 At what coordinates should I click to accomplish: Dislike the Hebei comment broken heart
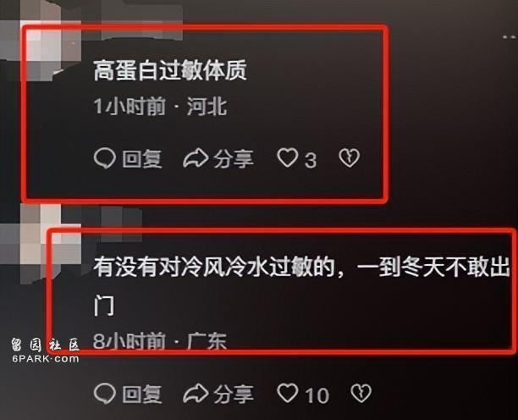[x=350, y=157]
